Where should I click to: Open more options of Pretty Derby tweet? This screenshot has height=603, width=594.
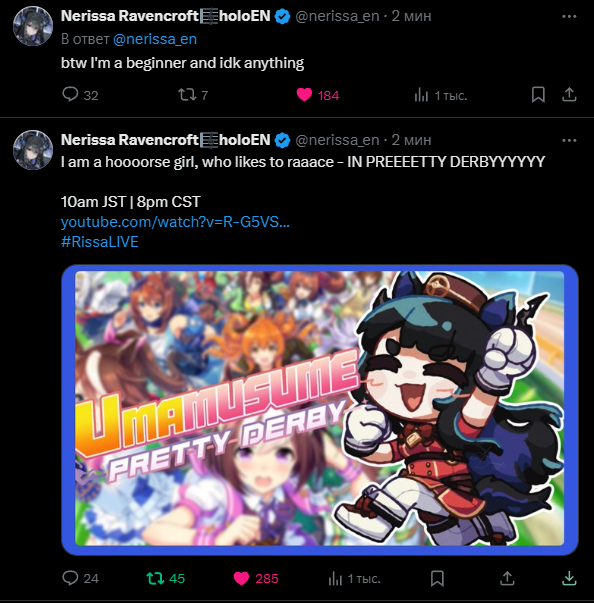(x=569, y=140)
